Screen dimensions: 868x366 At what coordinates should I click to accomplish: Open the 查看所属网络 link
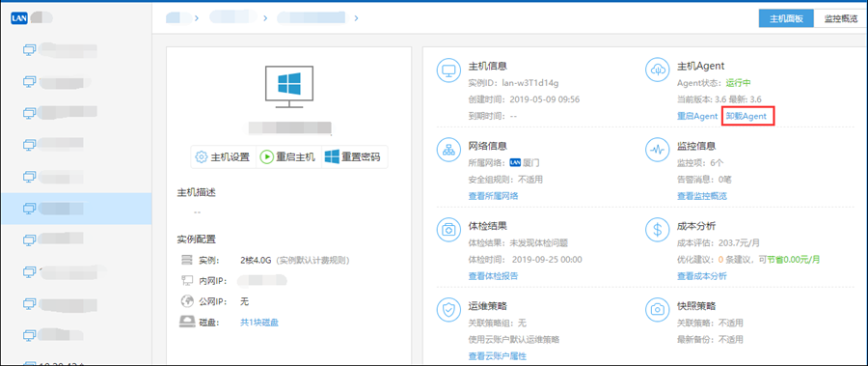[x=493, y=196]
